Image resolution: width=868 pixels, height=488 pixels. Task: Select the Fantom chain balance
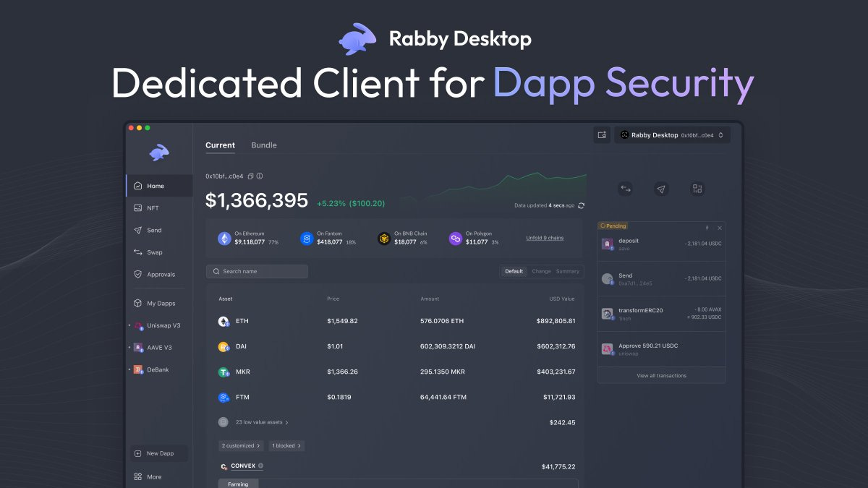pyautogui.click(x=328, y=239)
